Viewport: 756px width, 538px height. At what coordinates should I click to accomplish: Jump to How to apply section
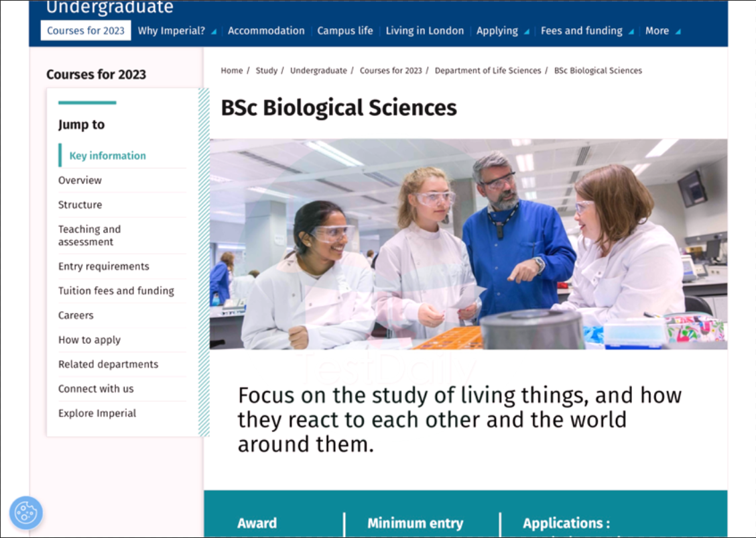[89, 339]
